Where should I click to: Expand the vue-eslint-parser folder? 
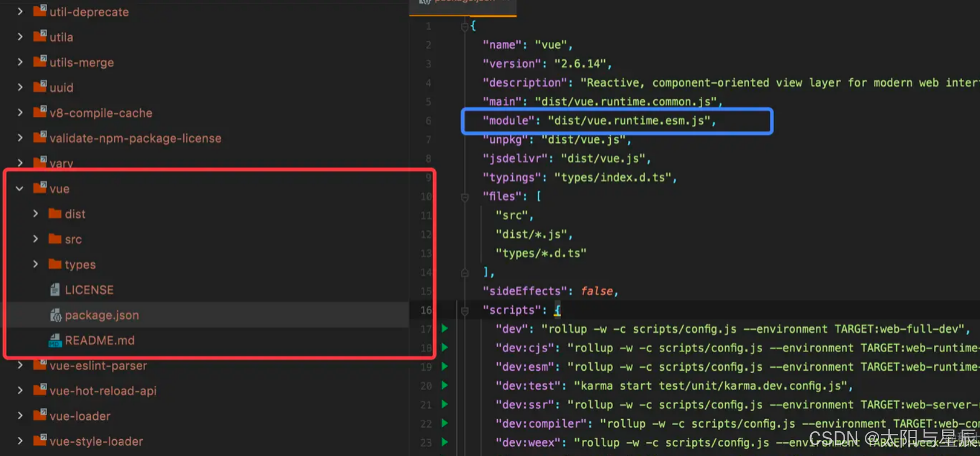[x=20, y=366]
